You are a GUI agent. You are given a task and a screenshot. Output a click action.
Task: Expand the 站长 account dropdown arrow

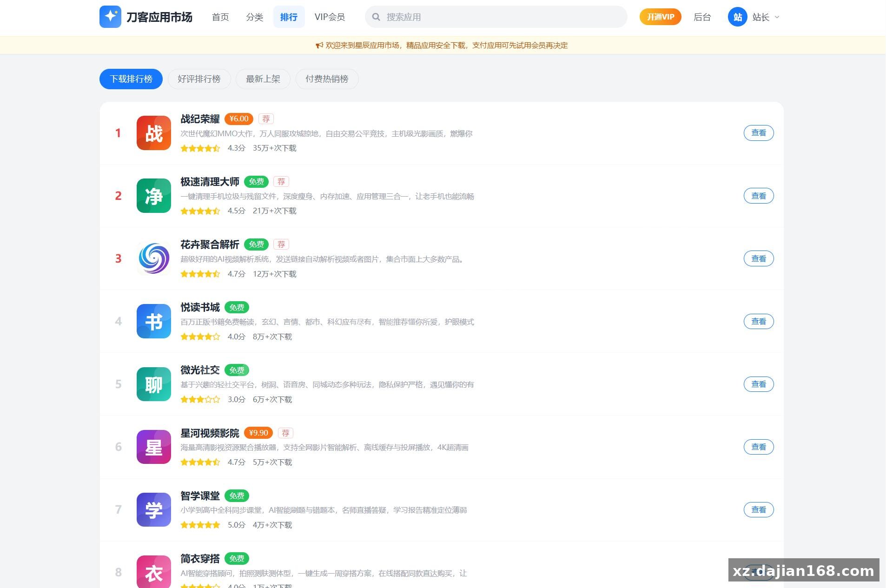777,17
